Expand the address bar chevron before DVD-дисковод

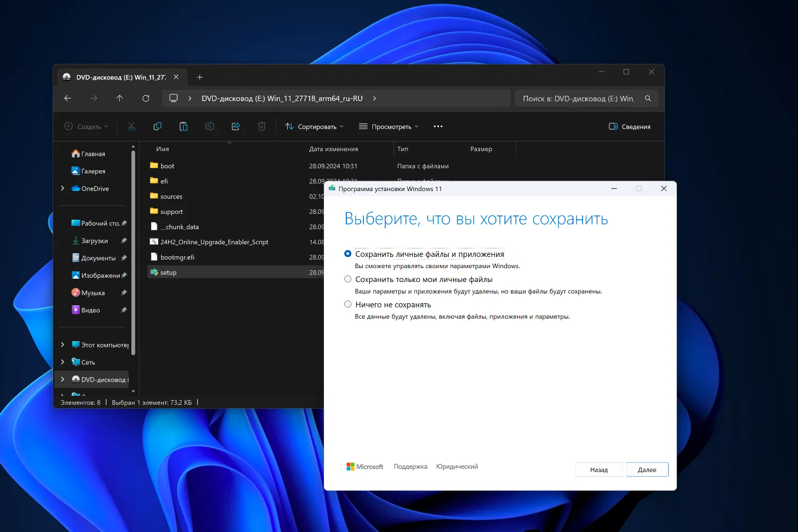(190, 98)
